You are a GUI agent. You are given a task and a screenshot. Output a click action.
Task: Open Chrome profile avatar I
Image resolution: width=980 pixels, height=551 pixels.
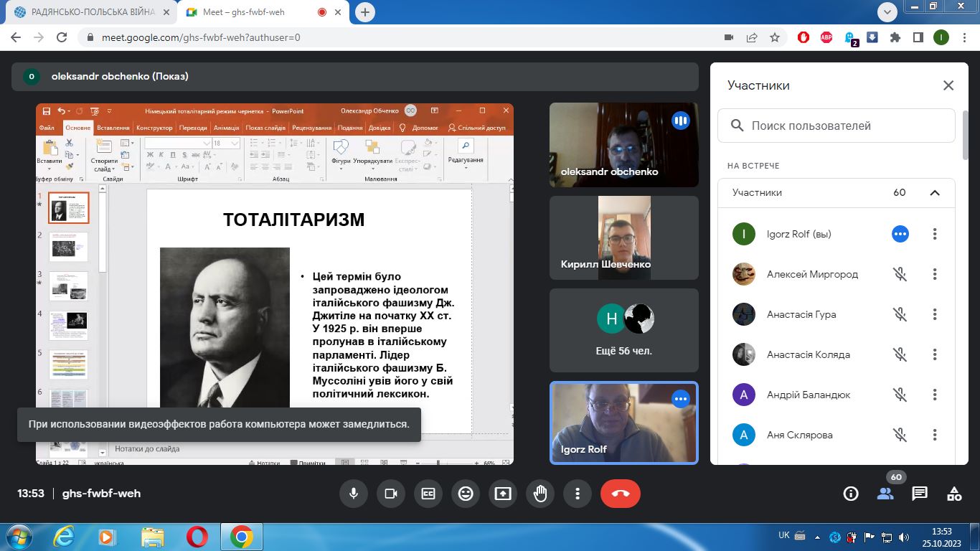coord(941,37)
